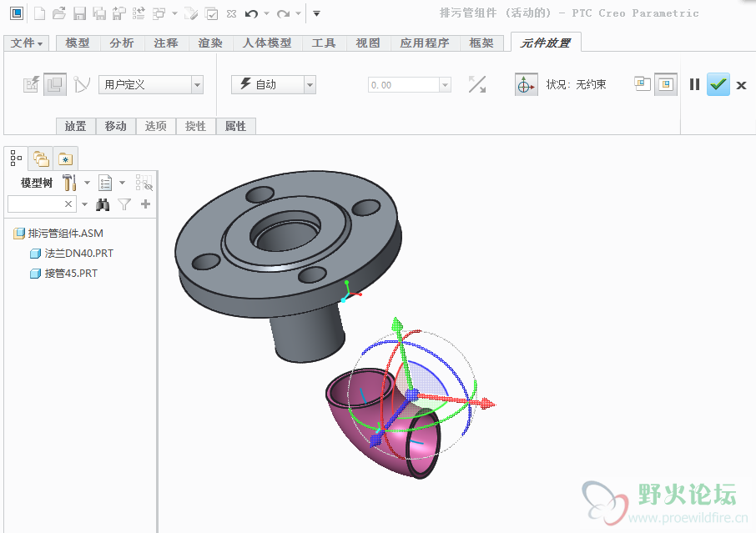Switch to the 模型 ribbon tab
Image resolution: width=756 pixels, height=533 pixels.
tap(78, 43)
